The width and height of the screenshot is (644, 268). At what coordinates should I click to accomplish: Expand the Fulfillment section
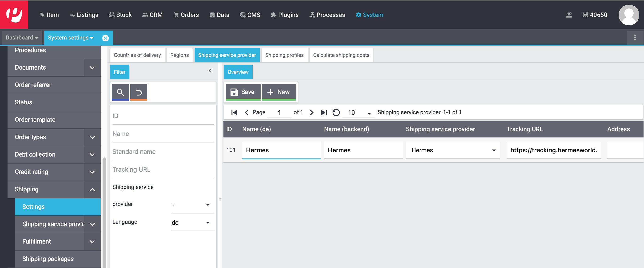(92, 241)
